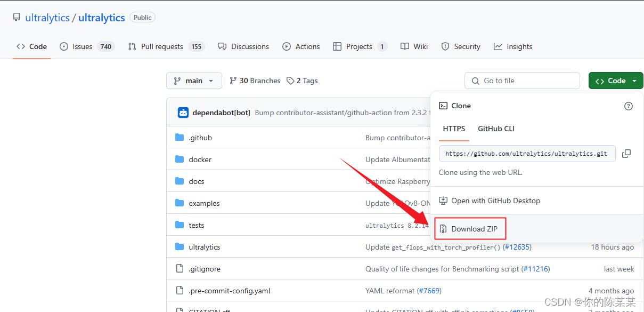
Task: Click the Issues circle-dot icon
Action: pos(64,46)
